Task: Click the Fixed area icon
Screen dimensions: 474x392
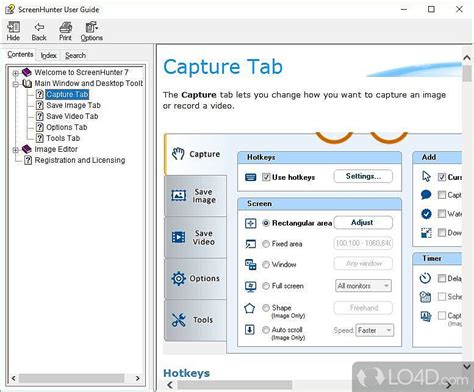Action: pyautogui.click(x=250, y=244)
